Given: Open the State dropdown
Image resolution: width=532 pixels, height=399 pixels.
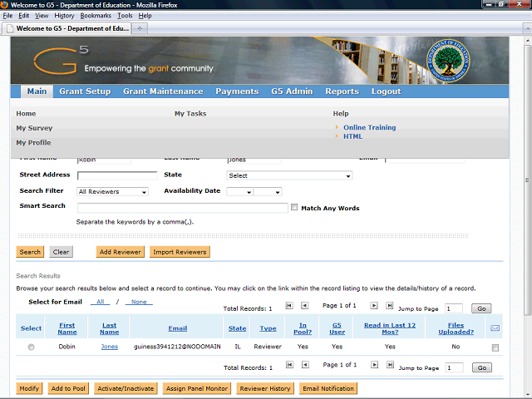Looking at the screenshot, I should coord(289,175).
